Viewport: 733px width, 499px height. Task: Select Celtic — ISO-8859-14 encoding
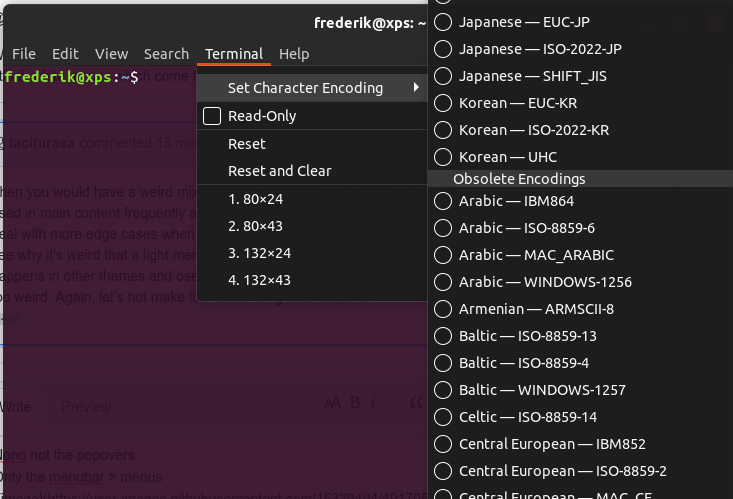point(580,418)
